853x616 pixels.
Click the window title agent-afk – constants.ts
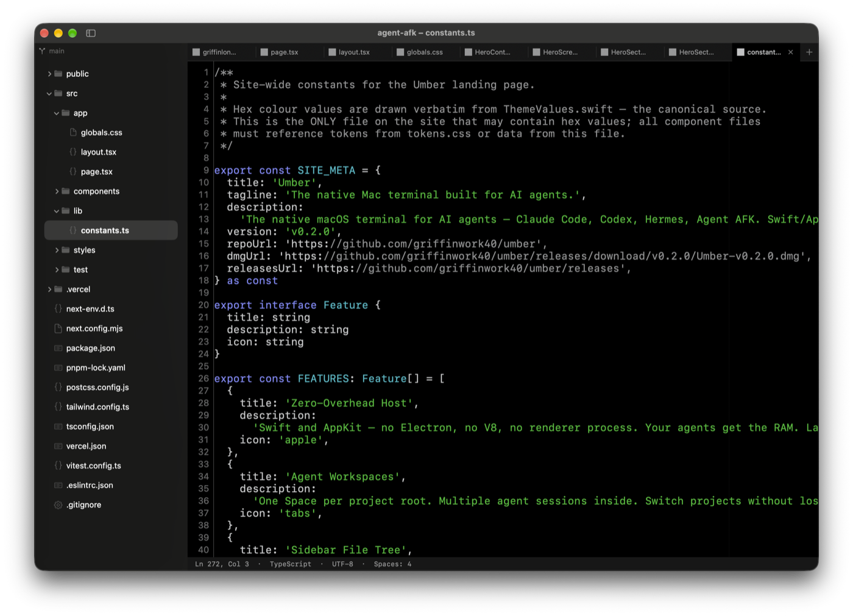pos(426,33)
